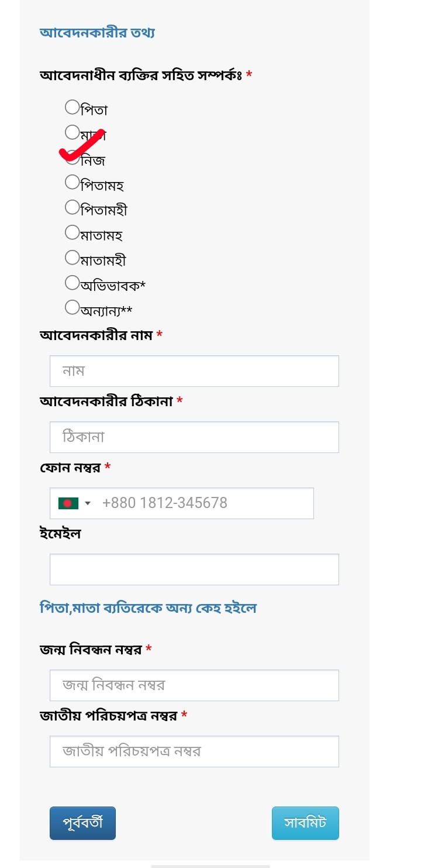Focus the জাতীয় পরিচয়পত্র নম্বর field
The width and height of the screenshot is (421, 868).
[x=194, y=752]
